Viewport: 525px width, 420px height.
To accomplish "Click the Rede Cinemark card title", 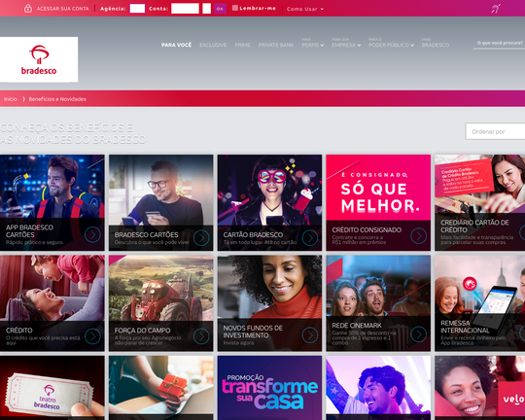I will pos(357,326).
